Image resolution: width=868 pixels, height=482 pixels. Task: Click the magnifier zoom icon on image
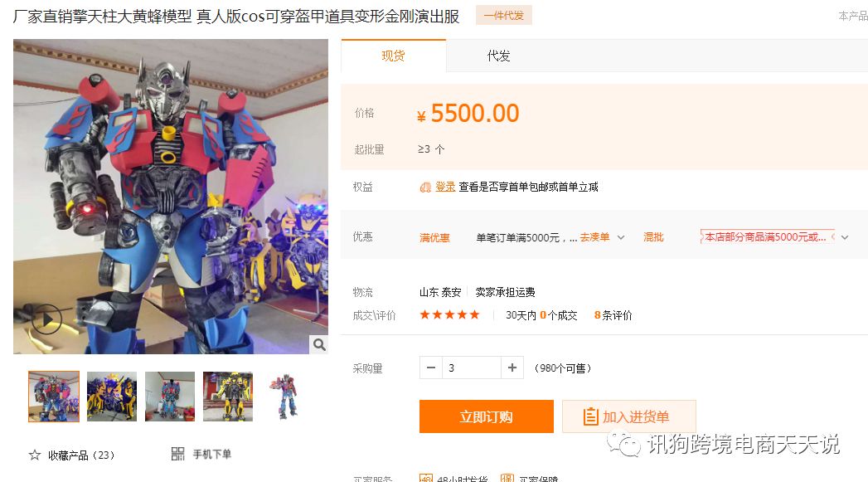[319, 344]
